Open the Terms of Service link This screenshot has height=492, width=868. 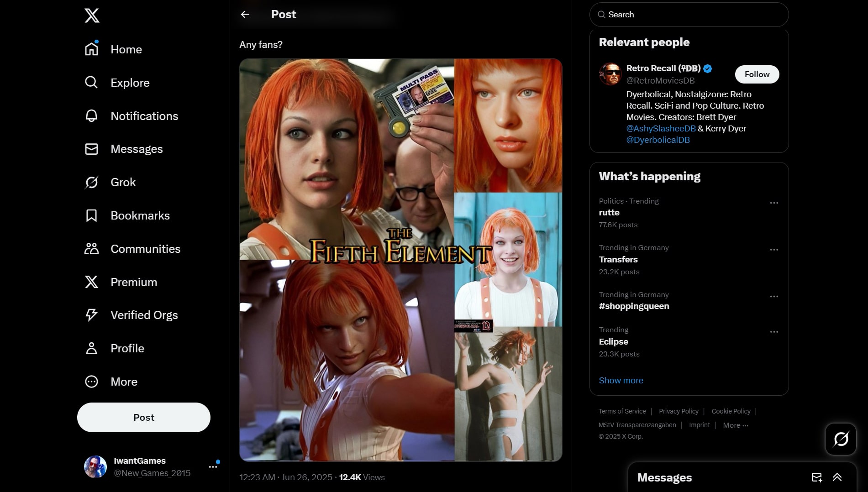(622, 411)
